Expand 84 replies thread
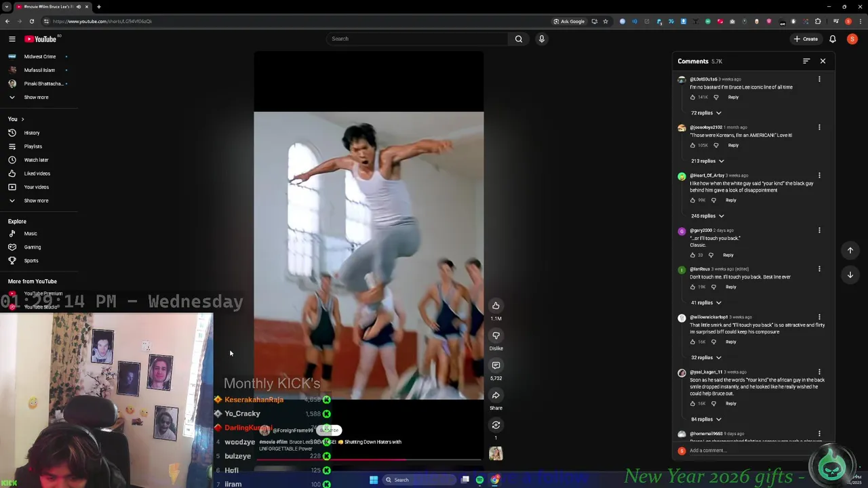Viewport: 868px width, 488px height. click(706, 419)
